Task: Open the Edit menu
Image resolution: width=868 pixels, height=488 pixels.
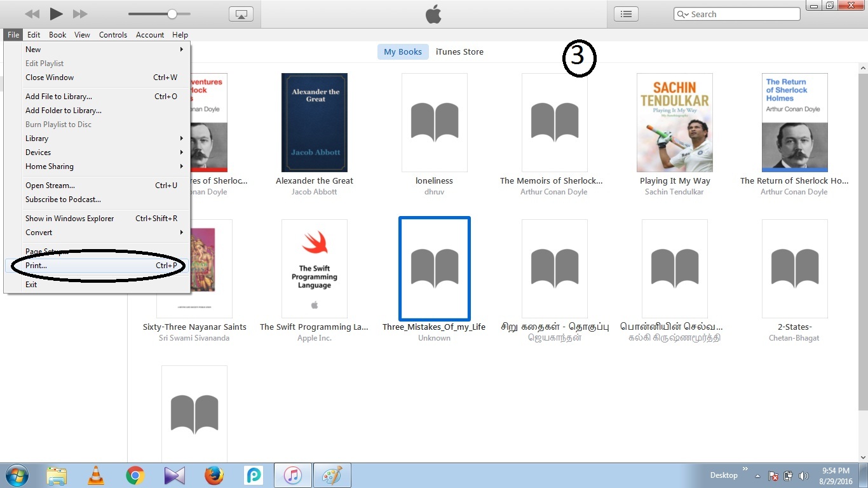Action: pyautogui.click(x=34, y=35)
